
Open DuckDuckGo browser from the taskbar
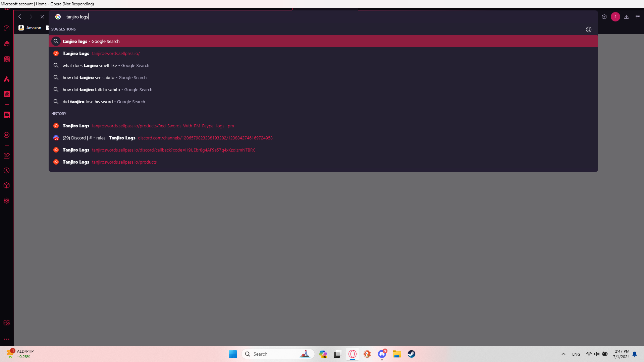point(367,354)
